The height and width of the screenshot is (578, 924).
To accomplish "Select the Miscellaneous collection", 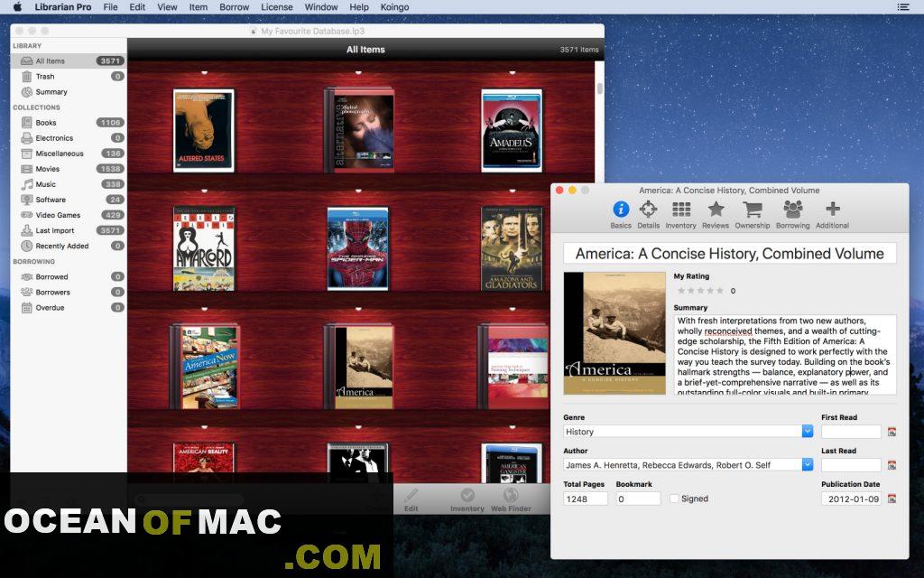I will coord(69,154).
